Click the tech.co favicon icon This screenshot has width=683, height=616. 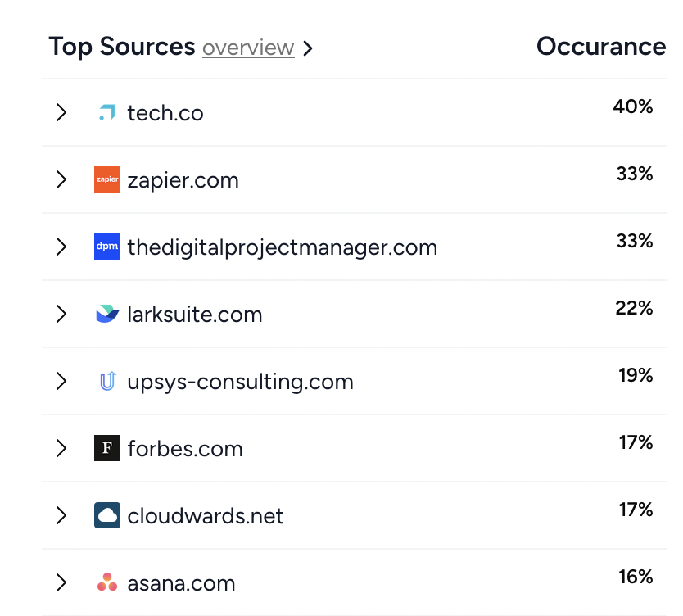pyautogui.click(x=107, y=112)
